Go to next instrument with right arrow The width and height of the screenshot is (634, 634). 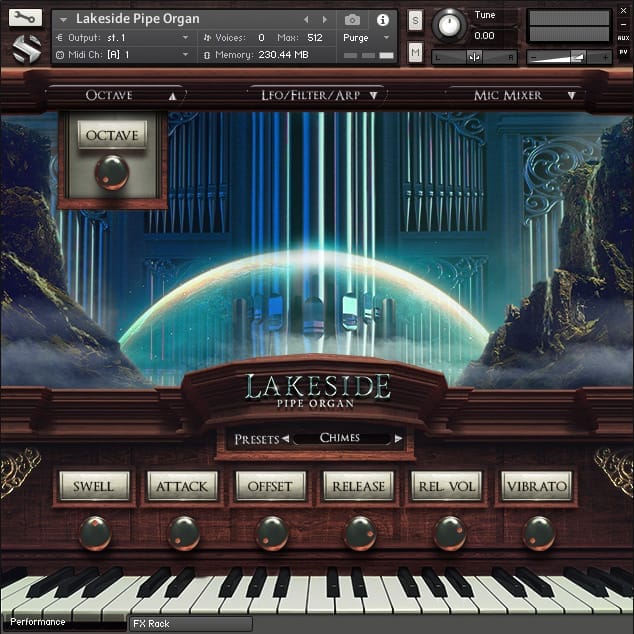[324, 19]
